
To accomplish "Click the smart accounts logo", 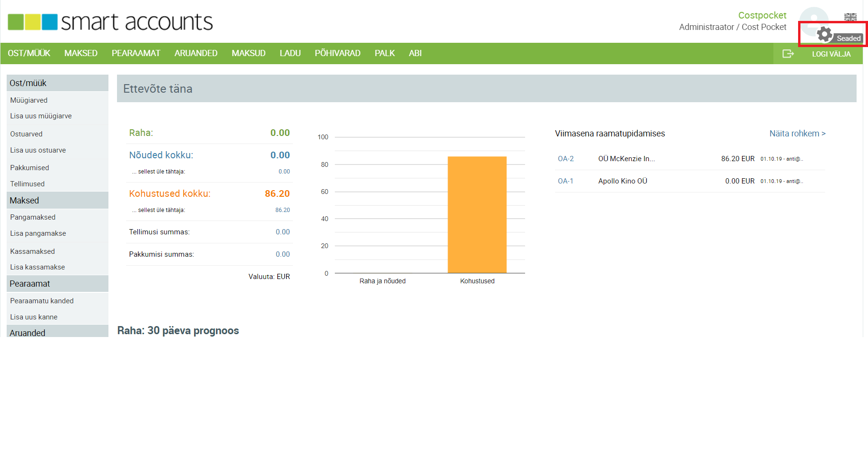I will pos(110,22).
